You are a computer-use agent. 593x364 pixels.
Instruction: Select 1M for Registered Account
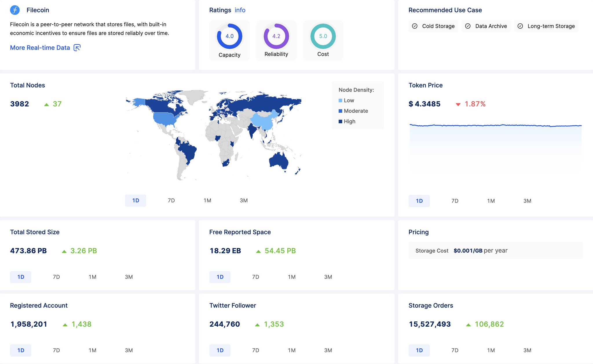pyautogui.click(x=92, y=350)
